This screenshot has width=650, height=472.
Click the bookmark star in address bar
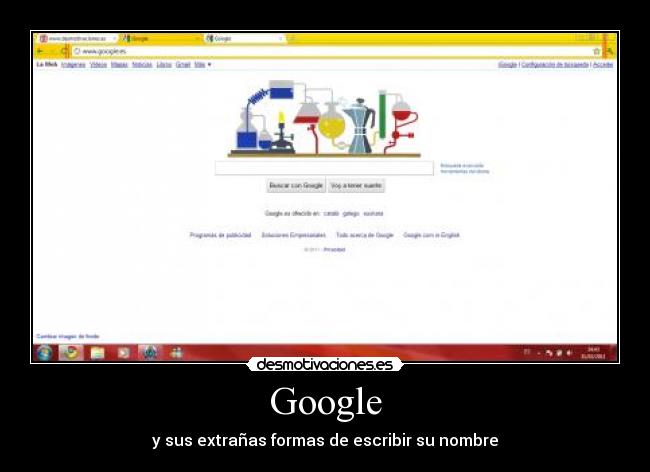(x=597, y=51)
